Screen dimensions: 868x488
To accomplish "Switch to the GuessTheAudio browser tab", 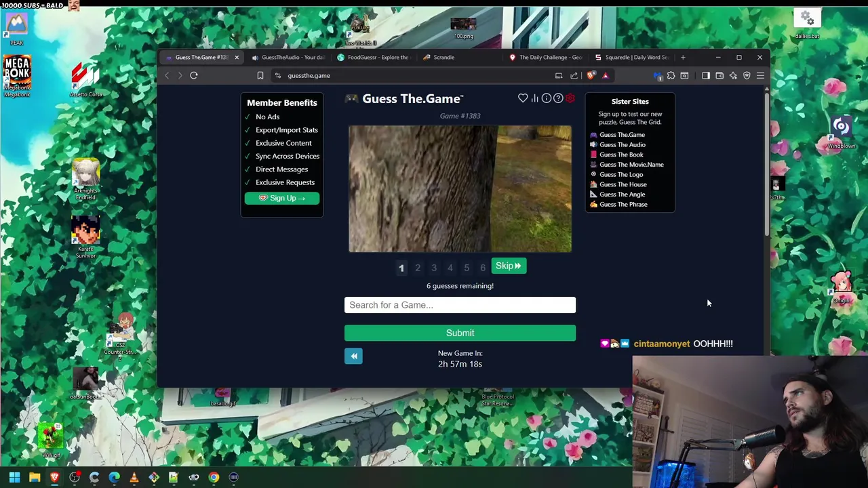I will (x=288, y=57).
